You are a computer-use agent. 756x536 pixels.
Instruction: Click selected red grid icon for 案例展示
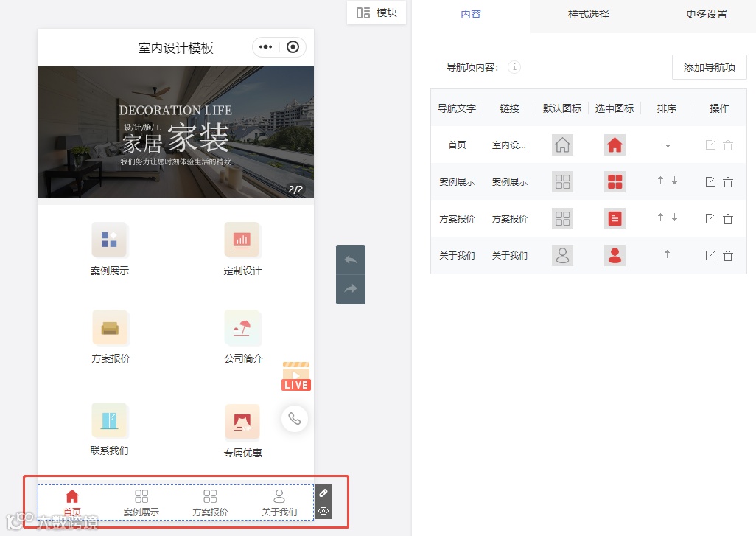click(615, 182)
